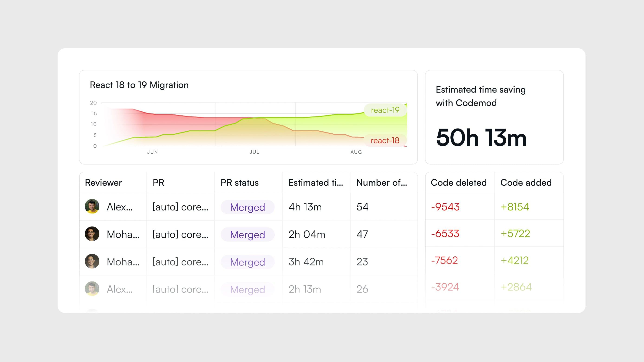
Task: Click Alex's avatar in the 4h 13m row
Action: pos(92,206)
